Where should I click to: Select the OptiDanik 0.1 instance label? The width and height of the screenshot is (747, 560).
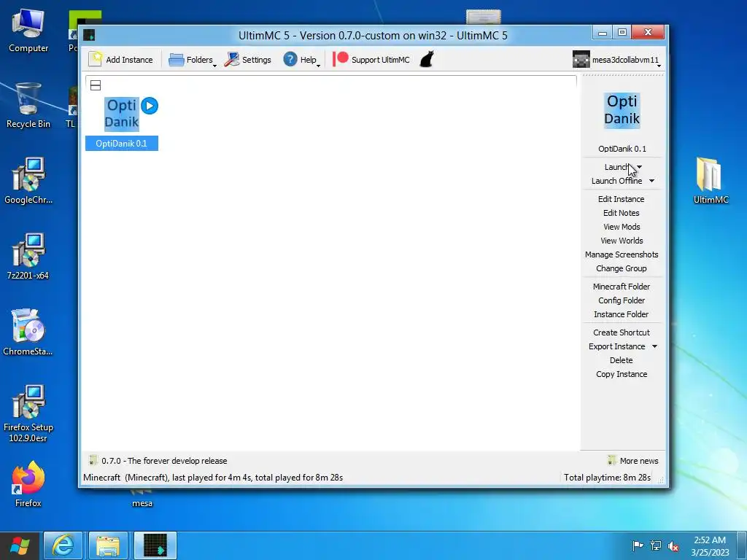(122, 144)
